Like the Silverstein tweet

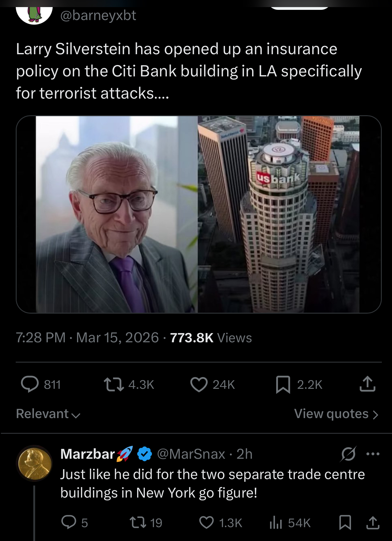pyautogui.click(x=200, y=384)
